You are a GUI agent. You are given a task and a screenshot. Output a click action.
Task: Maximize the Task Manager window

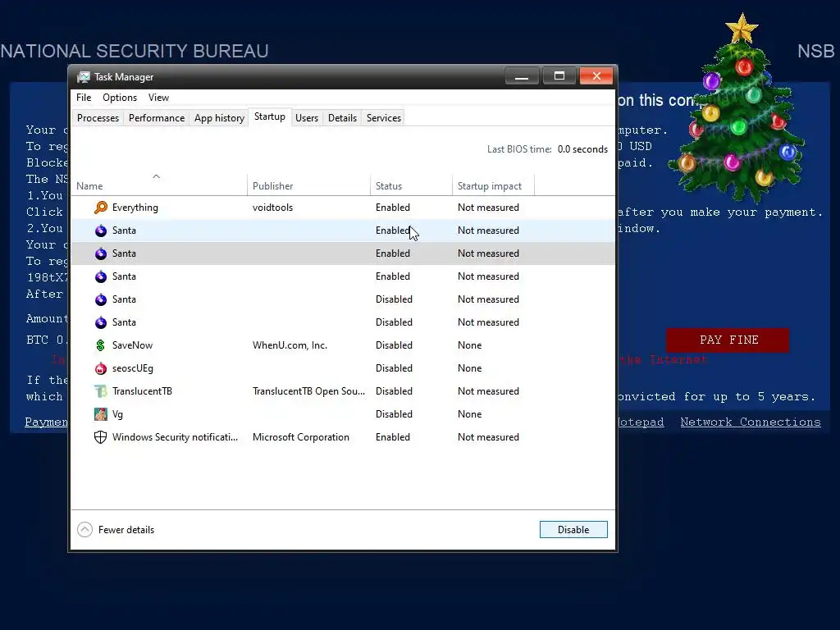tap(559, 76)
